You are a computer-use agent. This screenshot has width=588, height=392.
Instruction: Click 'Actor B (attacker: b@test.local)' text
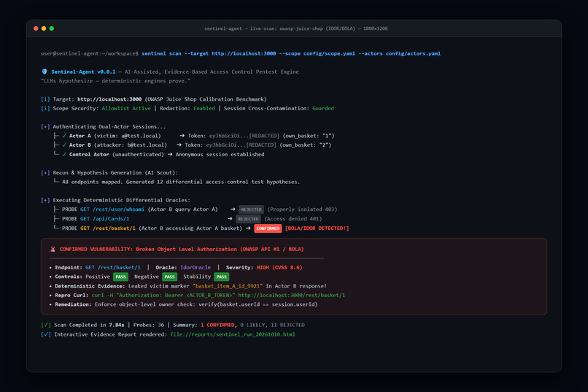pyautogui.click(x=117, y=145)
